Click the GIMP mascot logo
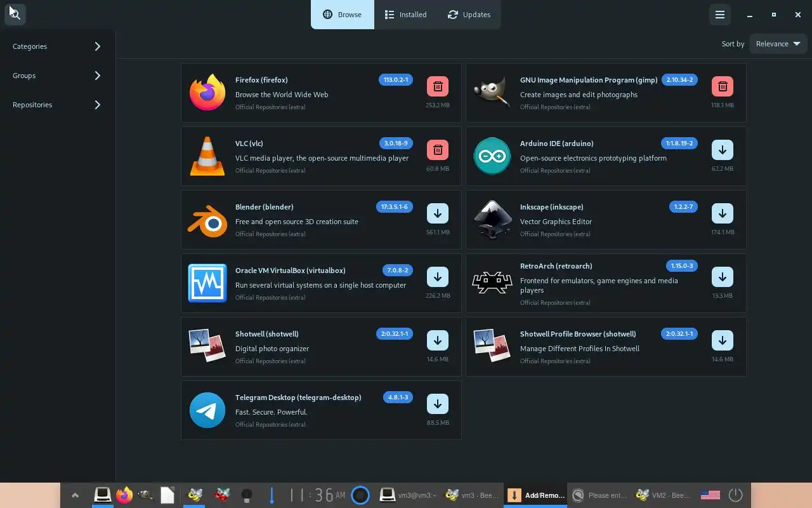The width and height of the screenshot is (812, 508). coord(492,93)
